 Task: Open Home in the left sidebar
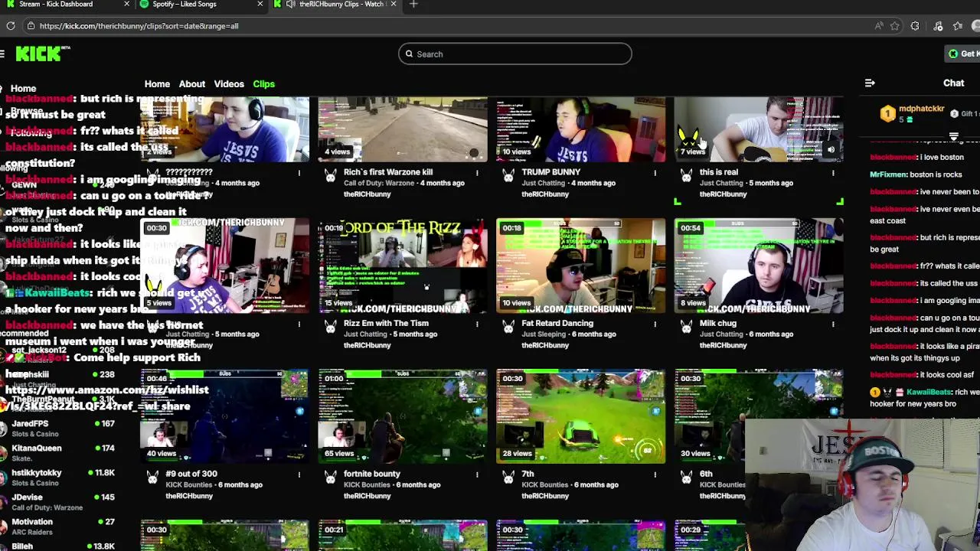tap(23, 88)
